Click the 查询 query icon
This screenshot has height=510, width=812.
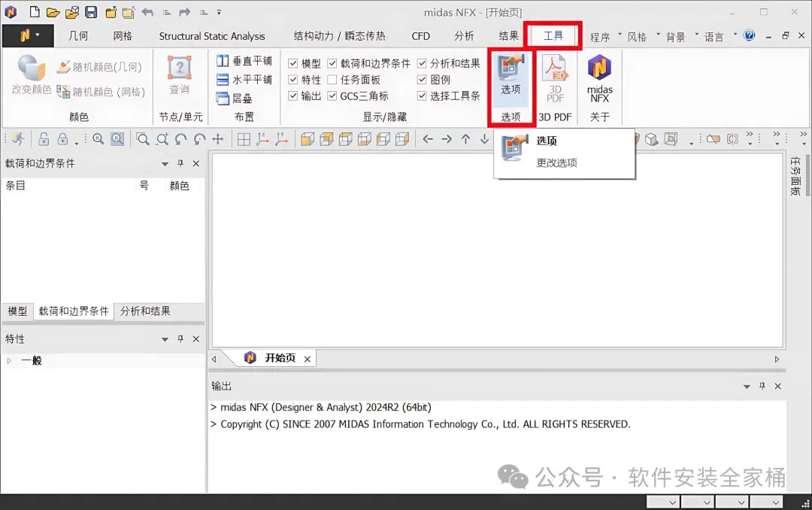pos(180,75)
